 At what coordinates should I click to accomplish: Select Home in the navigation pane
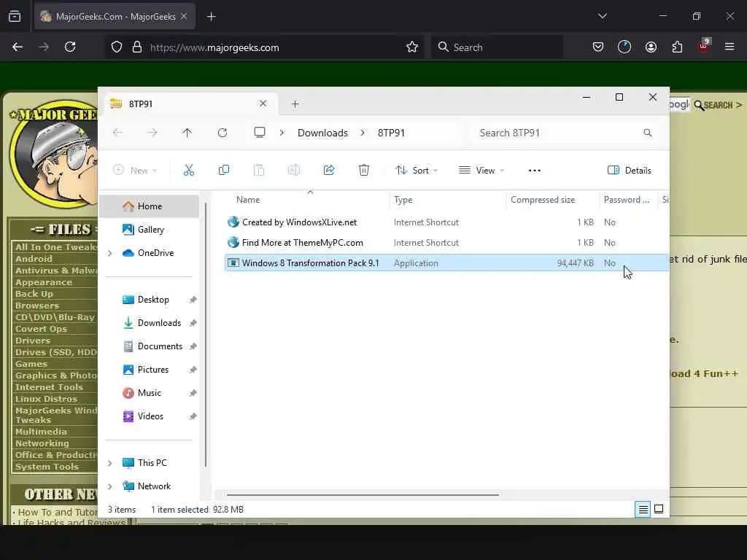pyautogui.click(x=149, y=206)
